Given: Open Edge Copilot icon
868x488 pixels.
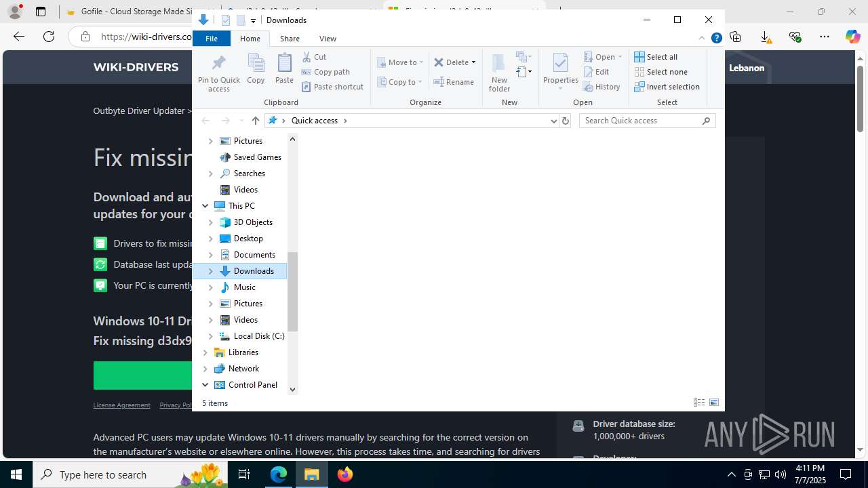Looking at the screenshot, I should [852, 37].
